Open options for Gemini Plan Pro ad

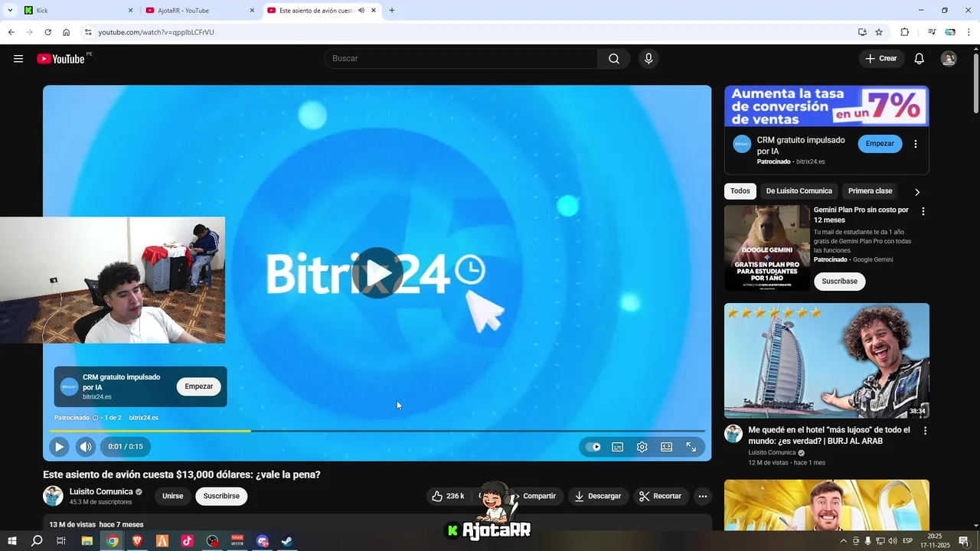[923, 211]
